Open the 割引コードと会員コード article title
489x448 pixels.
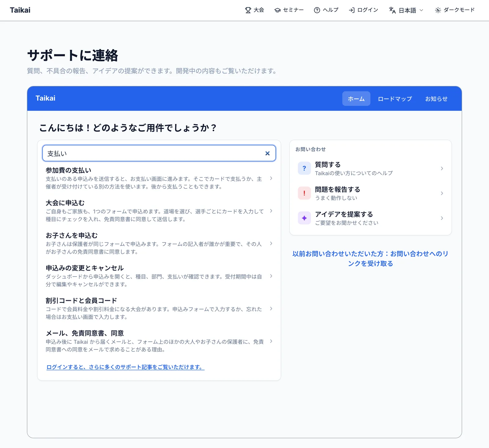[x=81, y=300]
